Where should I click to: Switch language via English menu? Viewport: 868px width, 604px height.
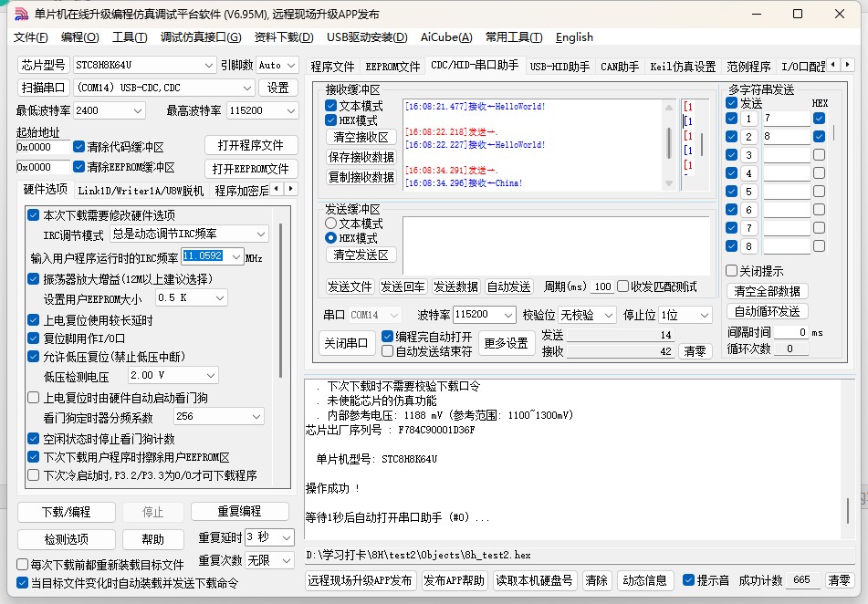(574, 37)
